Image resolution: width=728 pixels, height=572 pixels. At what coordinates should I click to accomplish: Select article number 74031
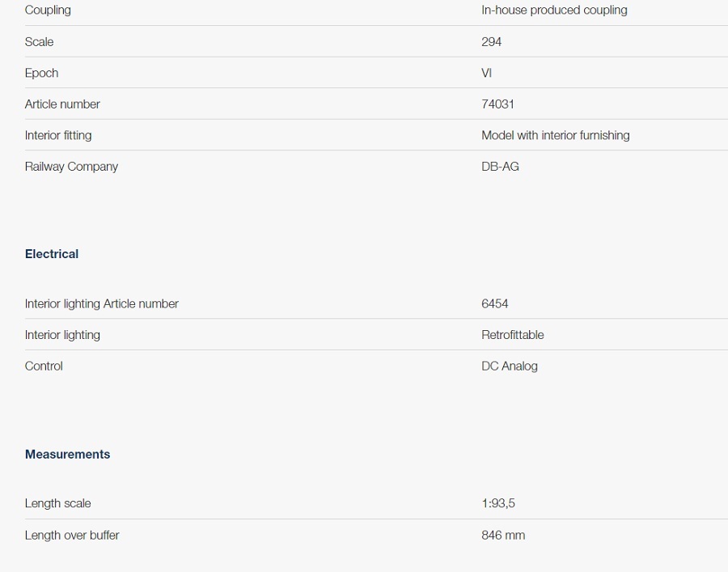click(x=497, y=104)
